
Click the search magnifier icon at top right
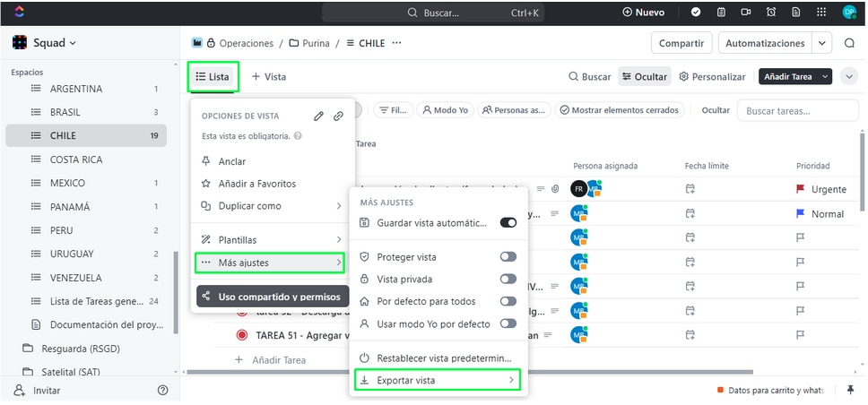[849, 43]
